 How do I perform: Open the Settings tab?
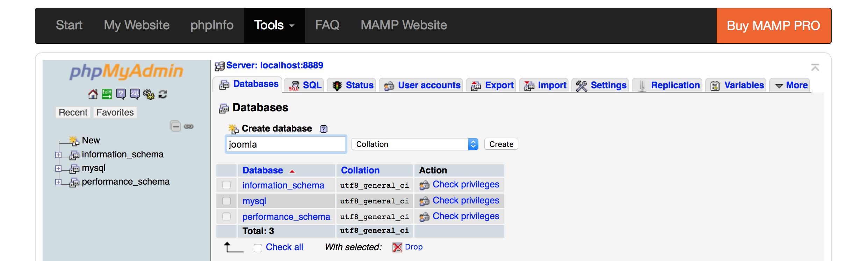click(x=600, y=85)
